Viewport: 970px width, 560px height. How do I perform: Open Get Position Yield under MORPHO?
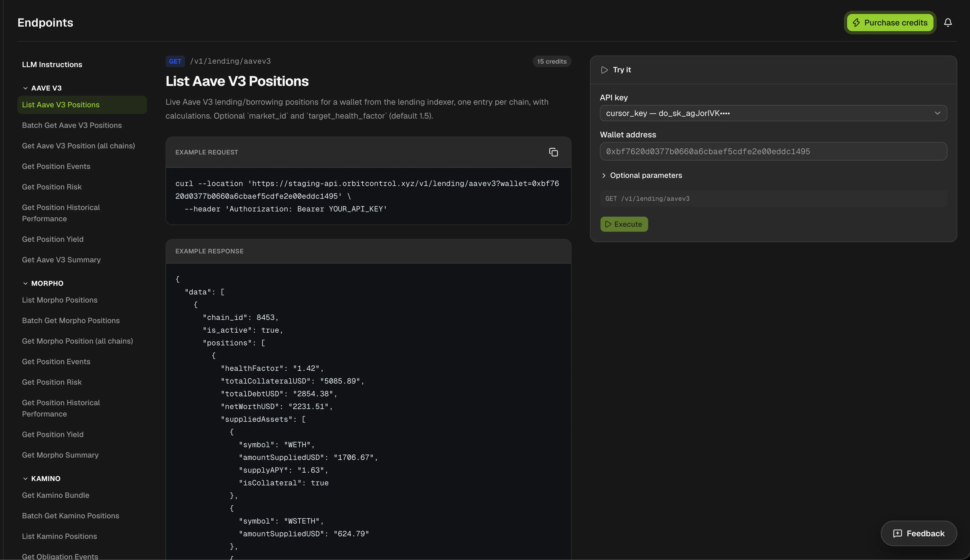52,435
